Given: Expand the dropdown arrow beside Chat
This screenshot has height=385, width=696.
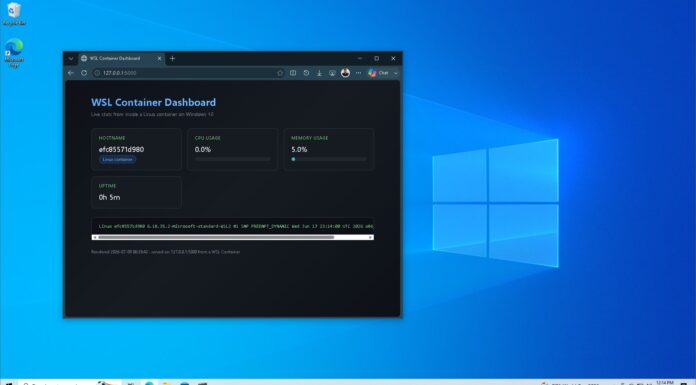Looking at the screenshot, I should tap(396, 73).
